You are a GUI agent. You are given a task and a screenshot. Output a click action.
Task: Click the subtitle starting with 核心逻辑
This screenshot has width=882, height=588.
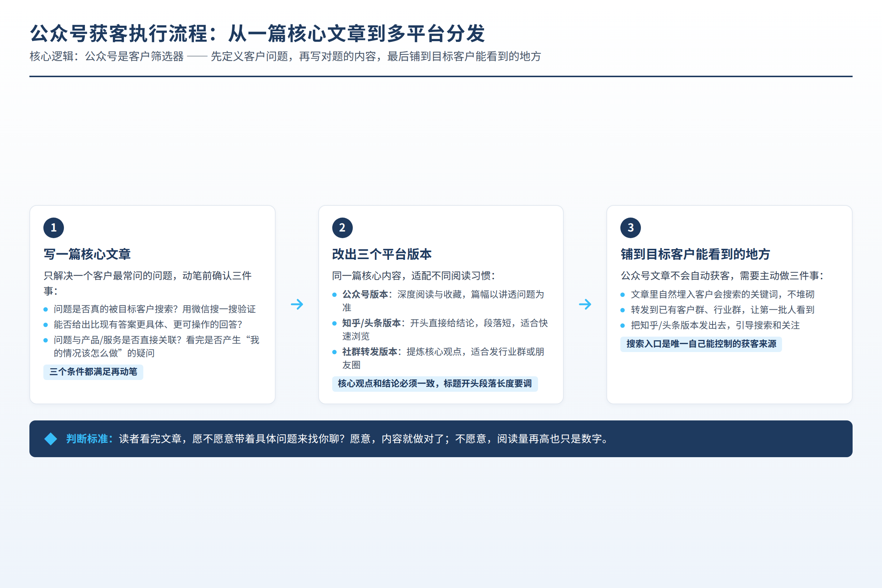(x=285, y=56)
